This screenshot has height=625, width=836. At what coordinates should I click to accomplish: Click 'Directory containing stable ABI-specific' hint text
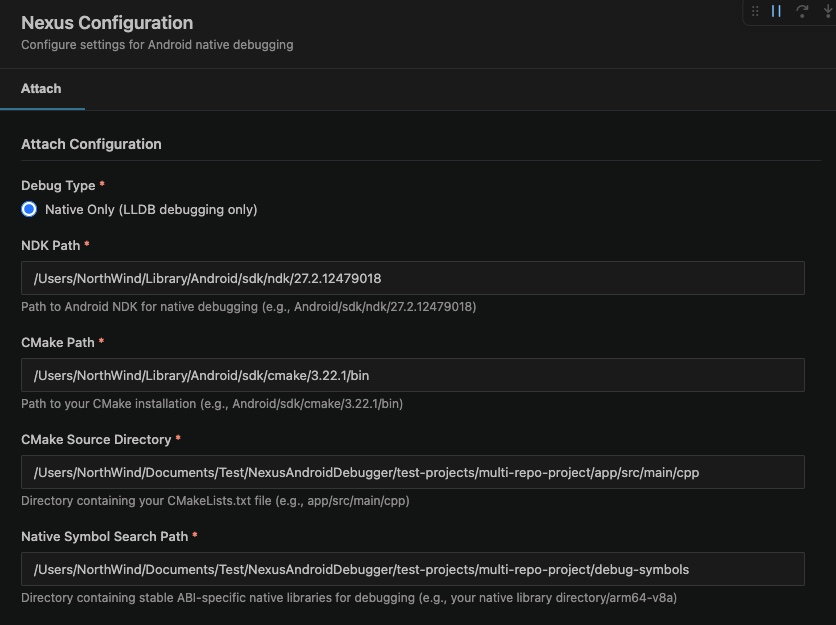[x=349, y=598]
